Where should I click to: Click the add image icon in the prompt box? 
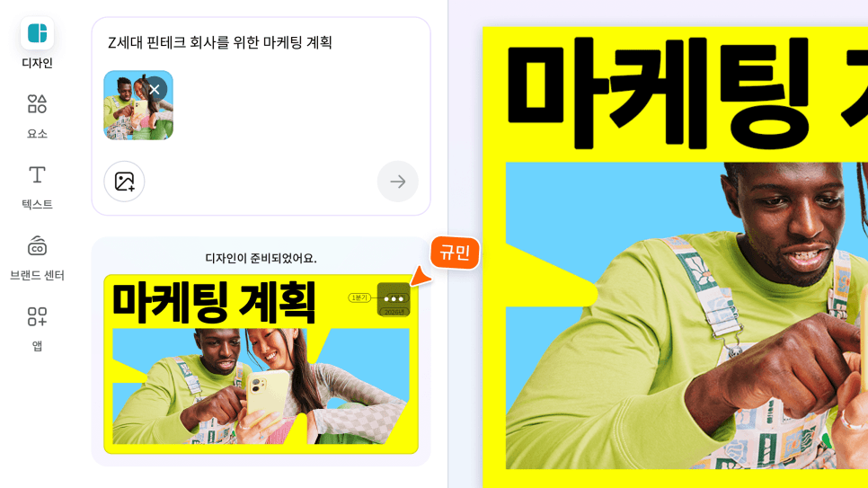pos(124,182)
